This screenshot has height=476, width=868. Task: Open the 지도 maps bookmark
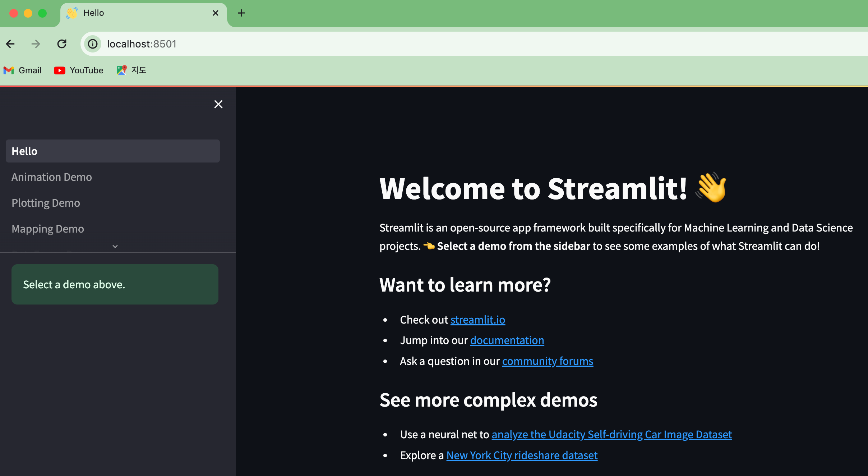pos(131,70)
